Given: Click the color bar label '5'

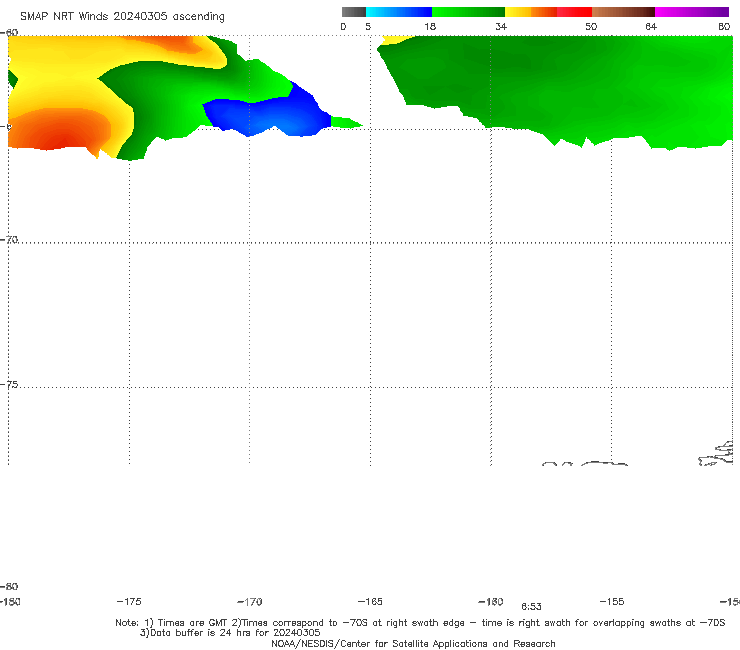Looking at the screenshot, I should pyautogui.click(x=368, y=26).
